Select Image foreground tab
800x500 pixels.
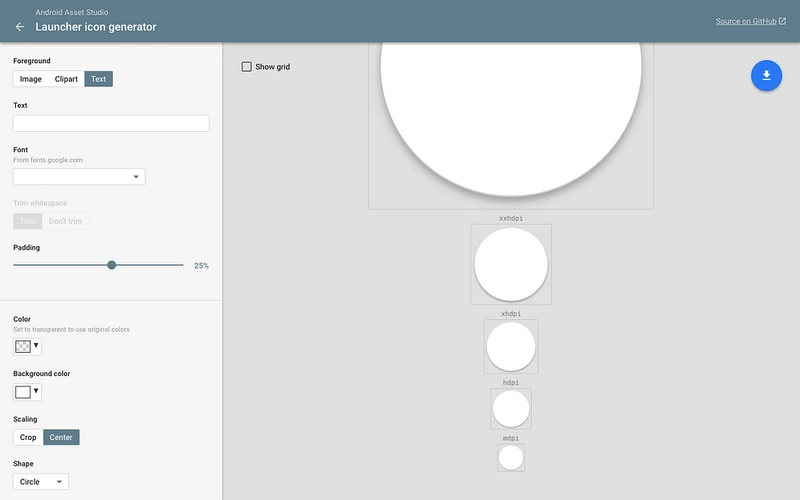31,79
